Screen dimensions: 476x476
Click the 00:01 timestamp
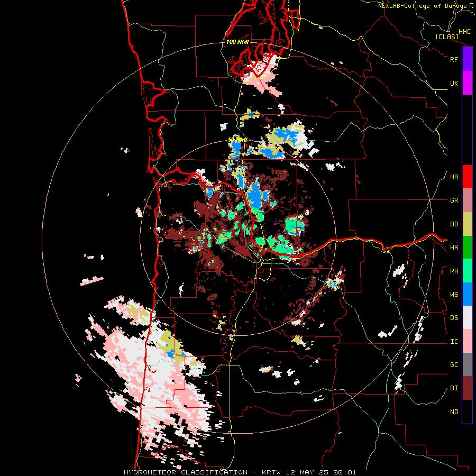pyautogui.click(x=344, y=472)
